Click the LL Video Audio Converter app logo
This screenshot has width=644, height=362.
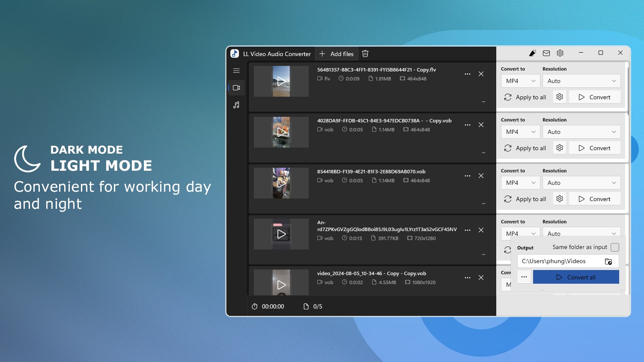(x=235, y=53)
